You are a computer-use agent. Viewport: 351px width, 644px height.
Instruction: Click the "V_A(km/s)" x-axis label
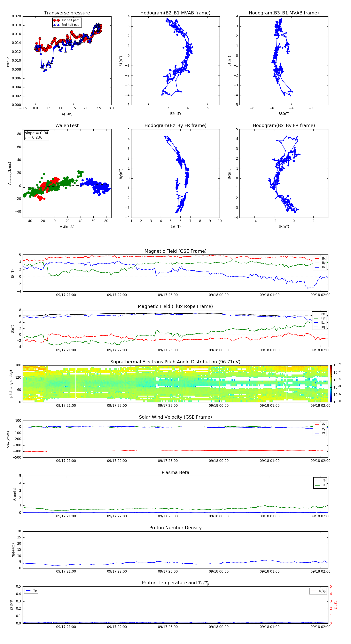[x=67, y=227]
